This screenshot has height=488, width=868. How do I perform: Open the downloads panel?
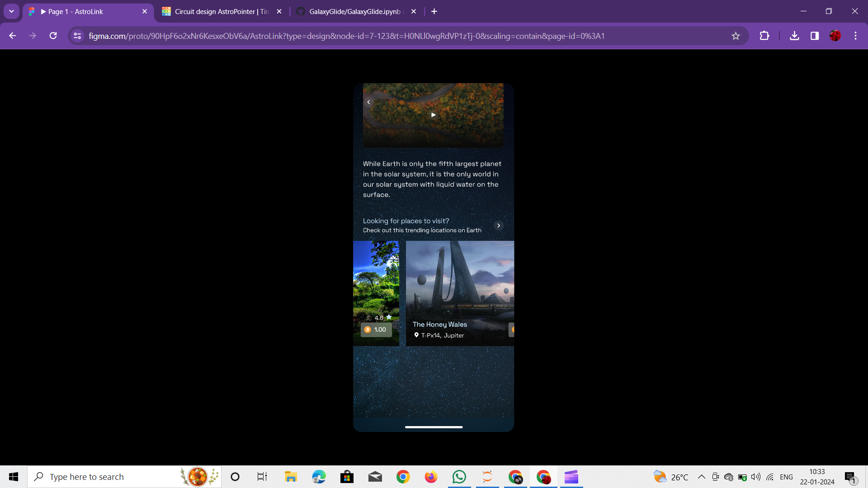(794, 36)
